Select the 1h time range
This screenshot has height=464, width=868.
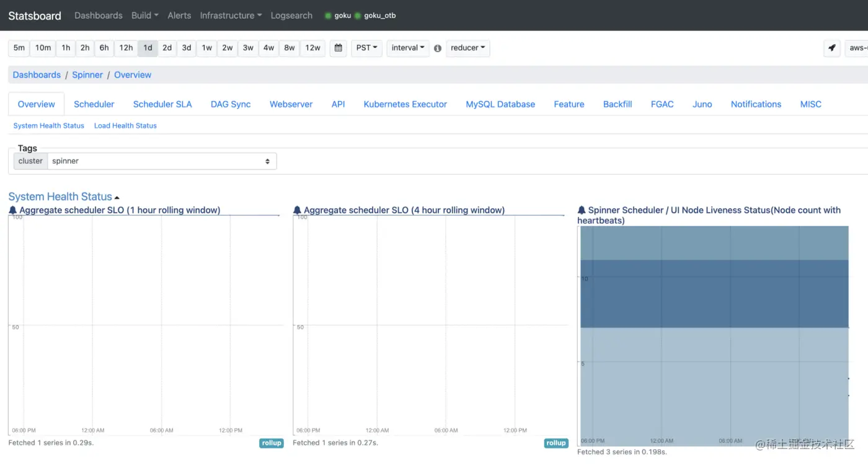click(66, 48)
